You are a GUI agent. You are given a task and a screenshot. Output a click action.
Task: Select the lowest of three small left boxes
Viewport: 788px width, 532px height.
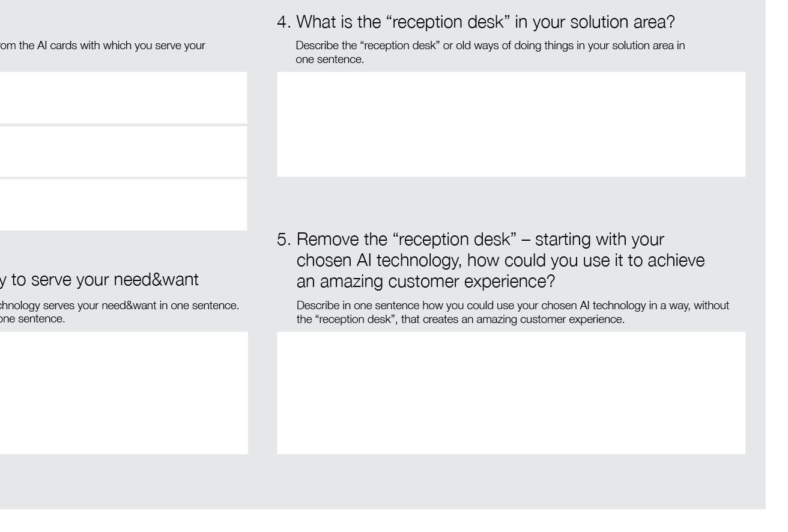(124, 205)
